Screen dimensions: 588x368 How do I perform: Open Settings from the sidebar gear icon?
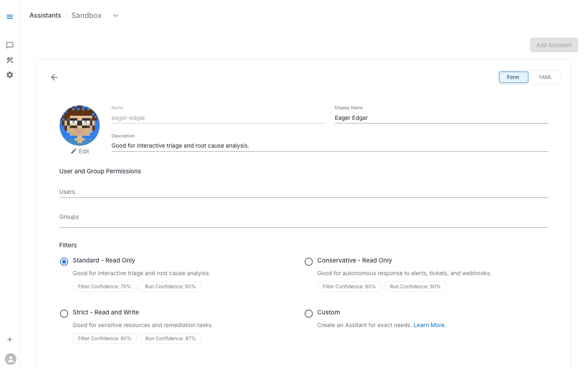click(x=10, y=74)
